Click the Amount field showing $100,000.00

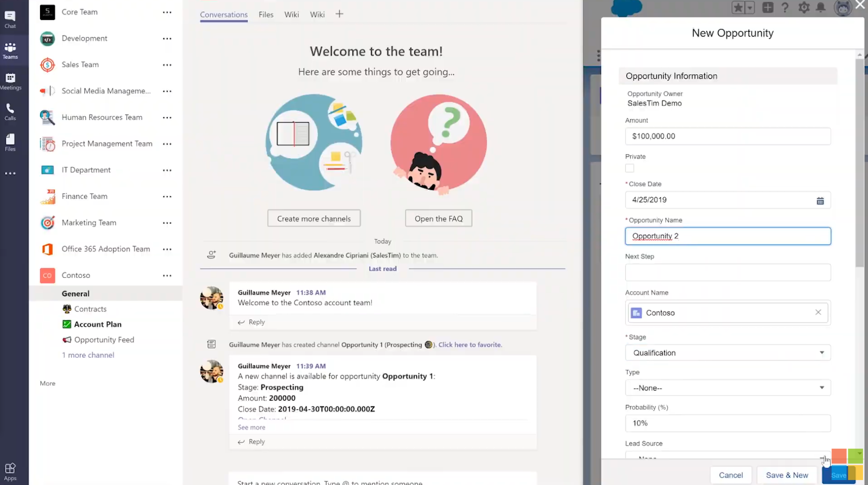pyautogui.click(x=728, y=136)
